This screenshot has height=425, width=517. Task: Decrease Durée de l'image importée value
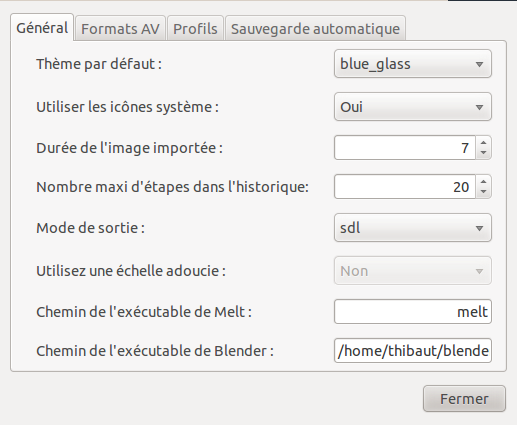pos(483,153)
